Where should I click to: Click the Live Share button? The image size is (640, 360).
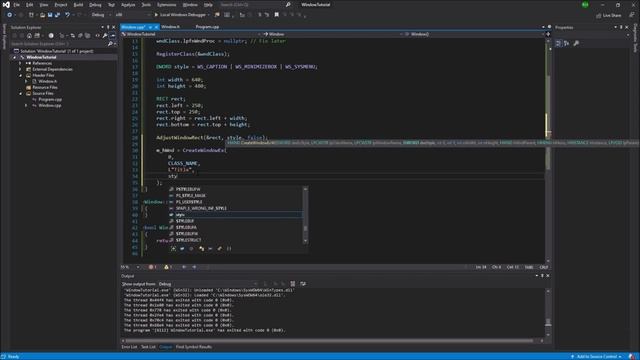[609, 15]
